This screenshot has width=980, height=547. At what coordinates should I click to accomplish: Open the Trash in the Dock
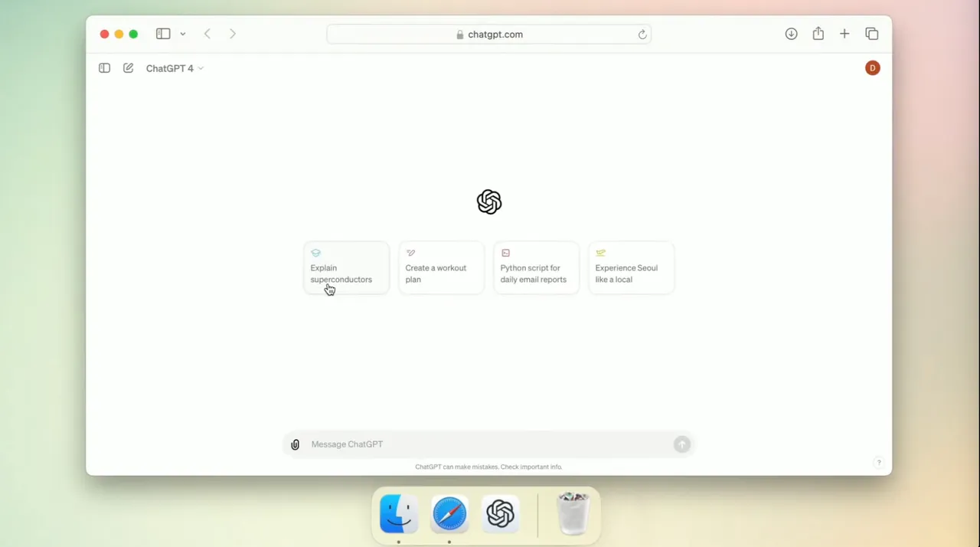tap(573, 513)
